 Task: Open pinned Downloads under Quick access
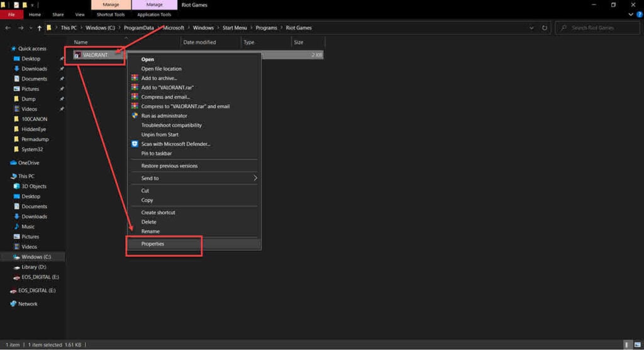[34, 69]
